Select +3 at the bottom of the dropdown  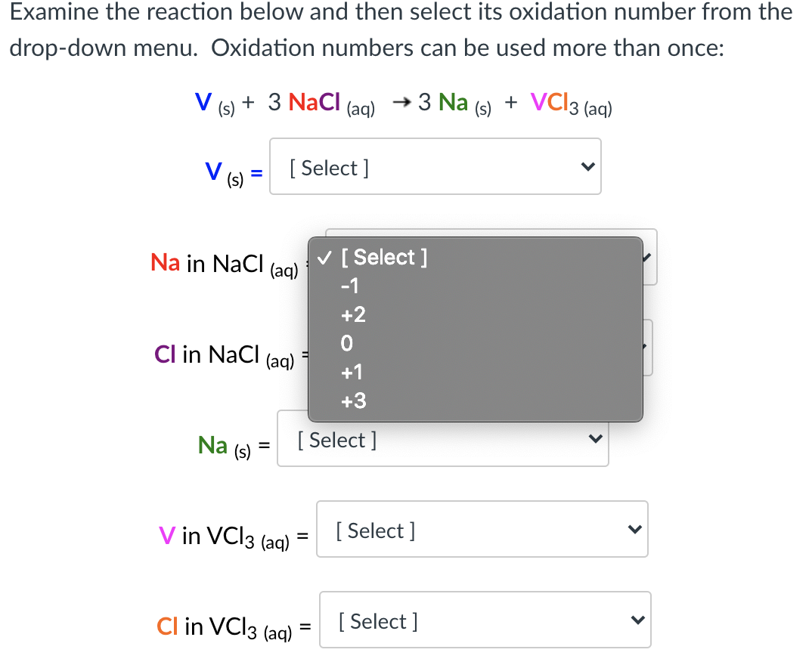click(353, 401)
